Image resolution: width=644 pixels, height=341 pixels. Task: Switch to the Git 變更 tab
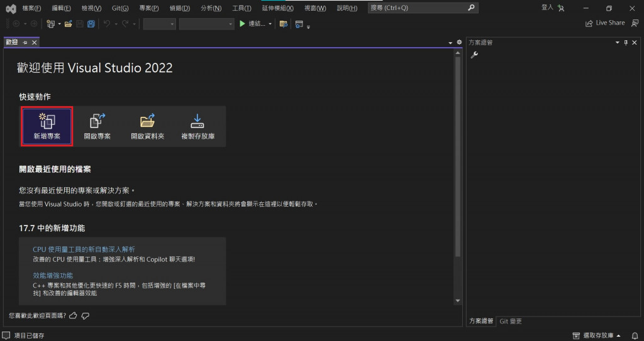click(x=511, y=322)
